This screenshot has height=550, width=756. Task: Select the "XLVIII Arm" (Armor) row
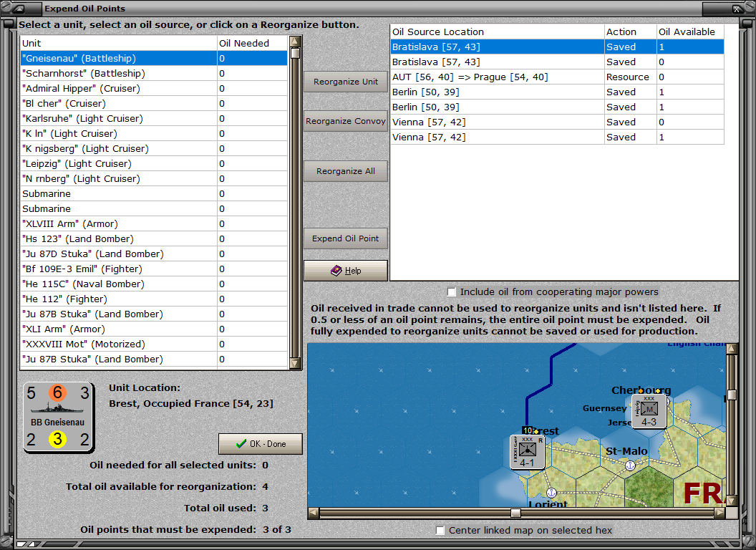(154, 224)
